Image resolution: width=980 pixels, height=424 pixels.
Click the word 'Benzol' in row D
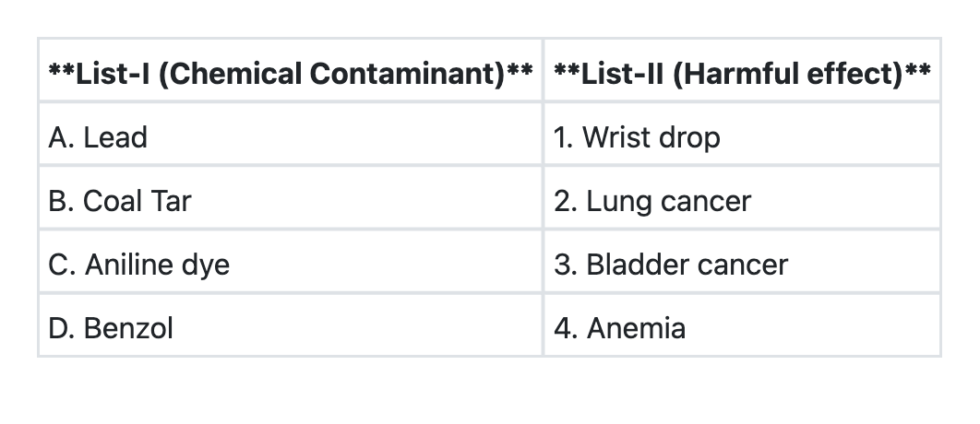point(128,327)
